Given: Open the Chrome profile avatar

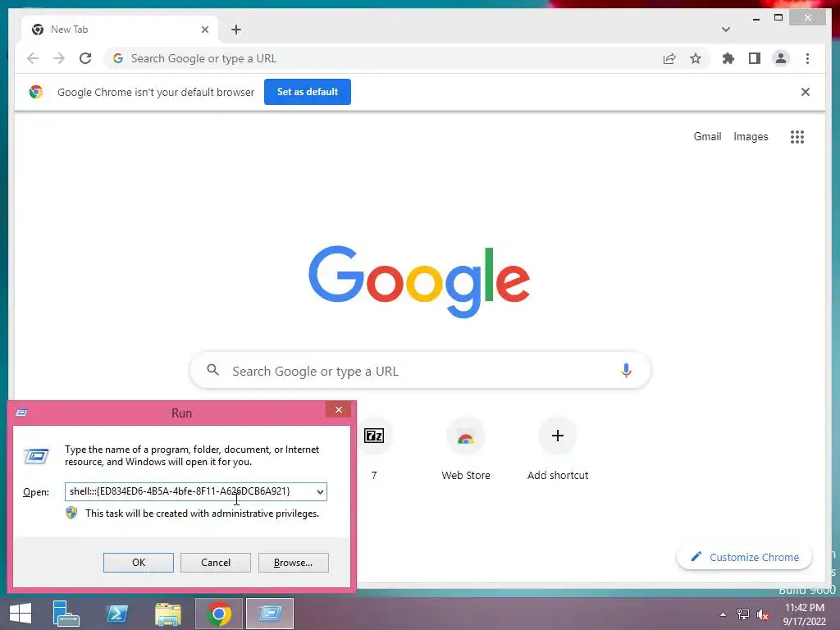Looking at the screenshot, I should (781, 58).
